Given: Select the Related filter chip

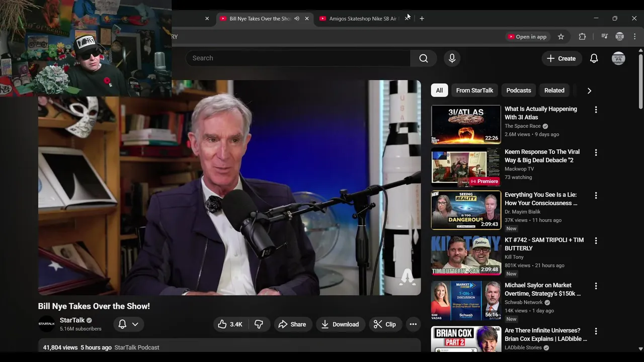Looking at the screenshot, I should pos(554,90).
